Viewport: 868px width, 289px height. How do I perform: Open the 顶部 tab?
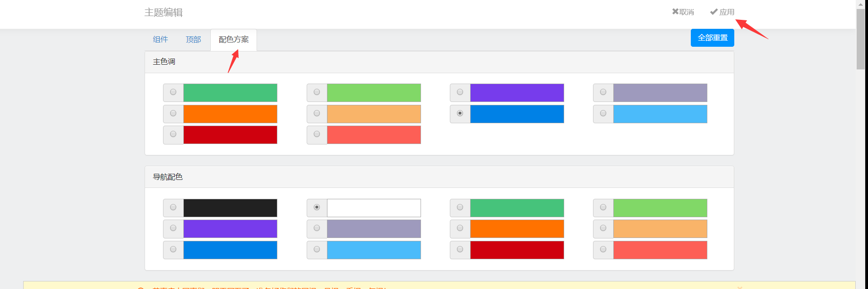pos(193,40)
